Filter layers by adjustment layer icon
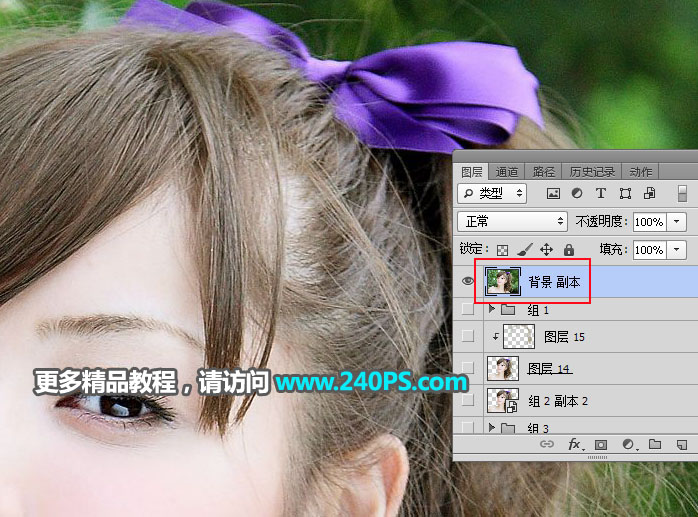 tap(577, 193)
